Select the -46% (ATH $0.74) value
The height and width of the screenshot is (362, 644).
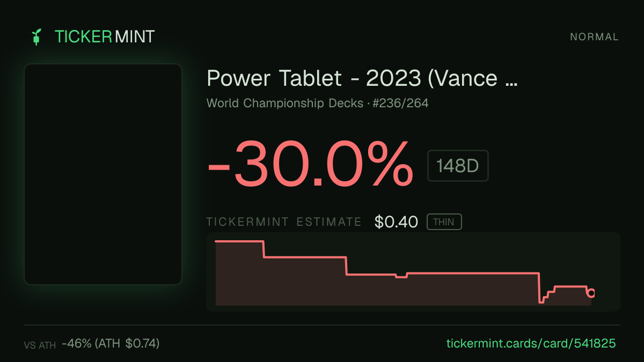click(x=111, y=344)
